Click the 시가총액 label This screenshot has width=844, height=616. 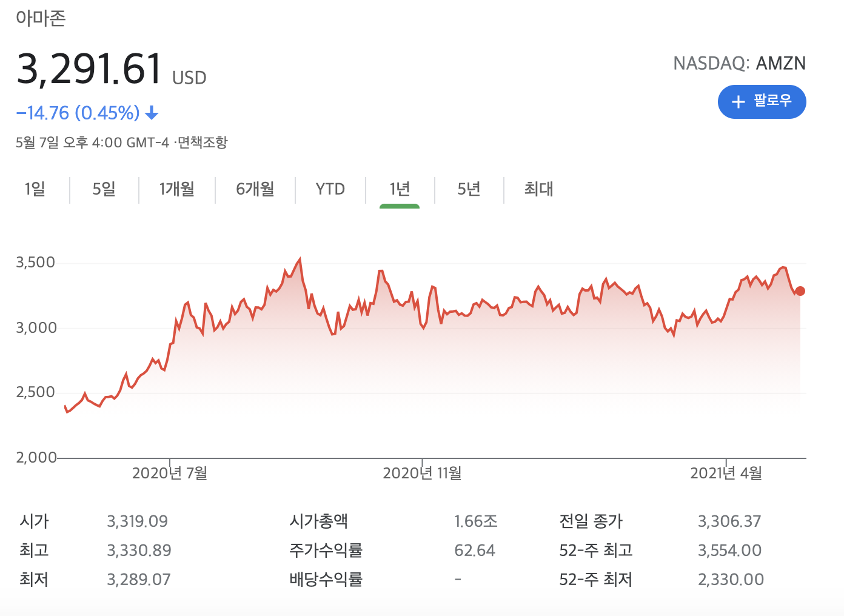(319, 521)
